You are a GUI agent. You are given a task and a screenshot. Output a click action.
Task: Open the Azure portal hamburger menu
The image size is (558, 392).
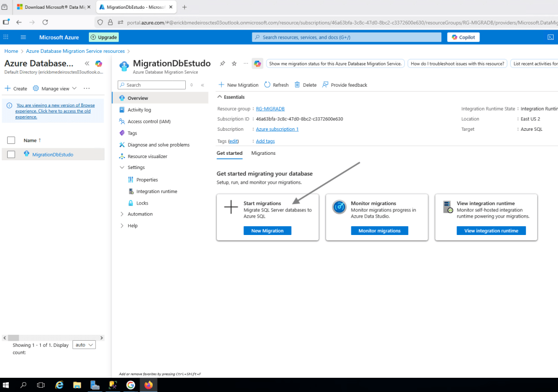pyautogui.click(x=23, y=37)
